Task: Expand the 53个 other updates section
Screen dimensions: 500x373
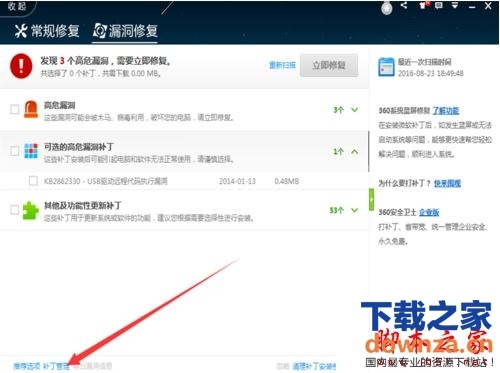Action: point(355,210)
